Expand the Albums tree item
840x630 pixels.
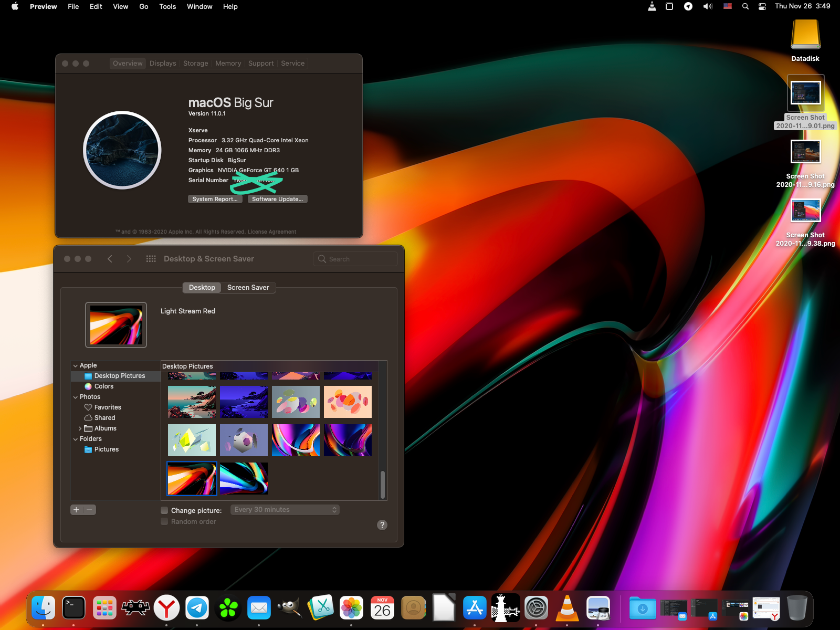80,428
